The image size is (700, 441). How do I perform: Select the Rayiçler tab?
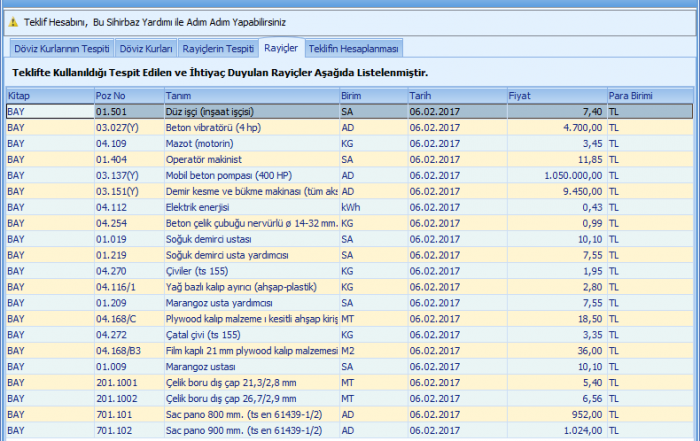click(280, 48)
